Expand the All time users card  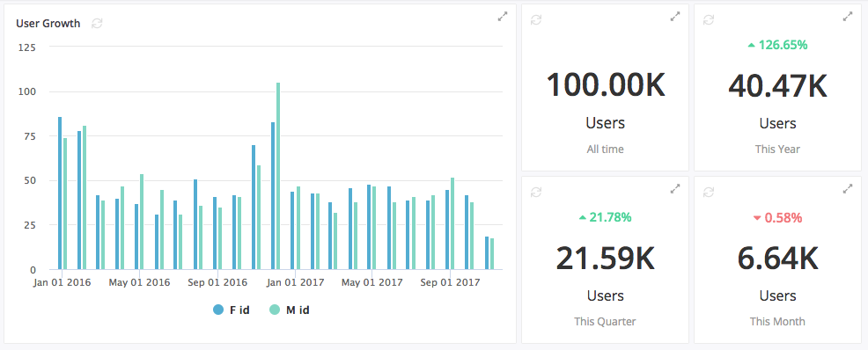coord(675,17)
